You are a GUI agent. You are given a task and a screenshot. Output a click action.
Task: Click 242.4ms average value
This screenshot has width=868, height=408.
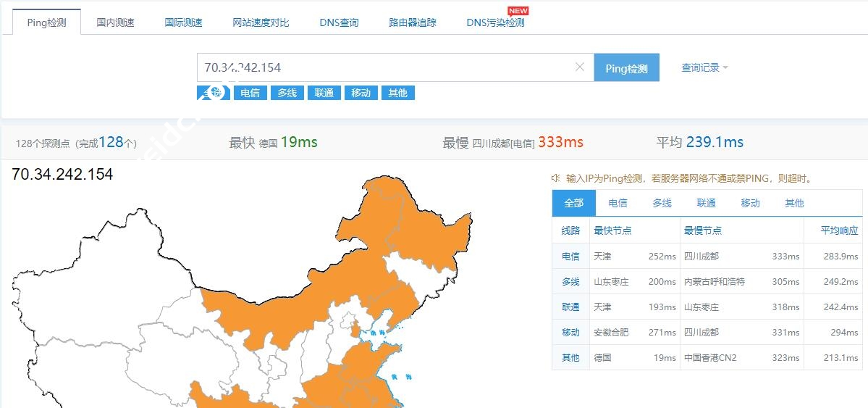tap(841, 307)
